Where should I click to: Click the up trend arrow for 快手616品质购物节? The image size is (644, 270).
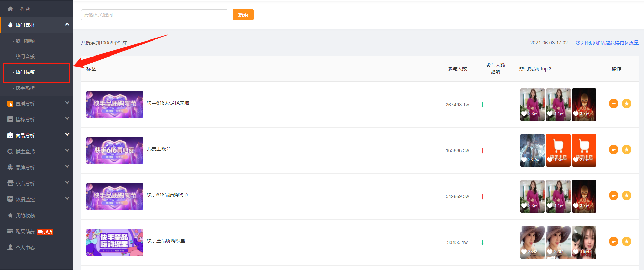coord(482,196)
